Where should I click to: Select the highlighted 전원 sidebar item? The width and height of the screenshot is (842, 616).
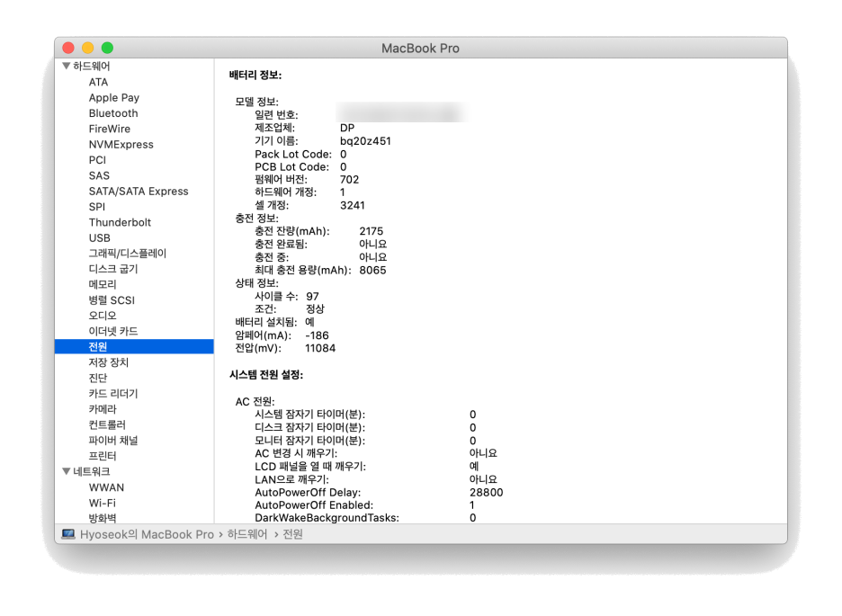[x=134, y=346]
